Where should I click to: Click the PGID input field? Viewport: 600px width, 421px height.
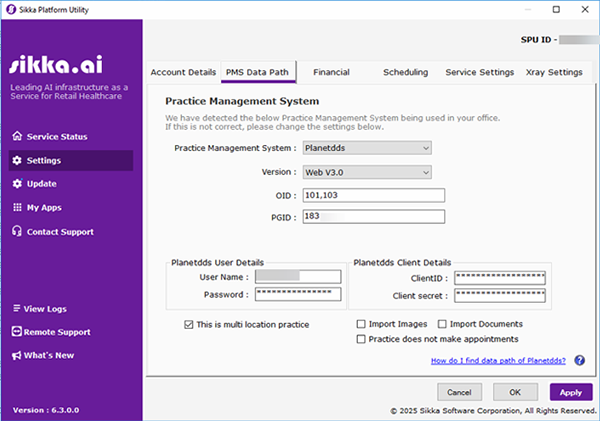(x=374, y=217)
